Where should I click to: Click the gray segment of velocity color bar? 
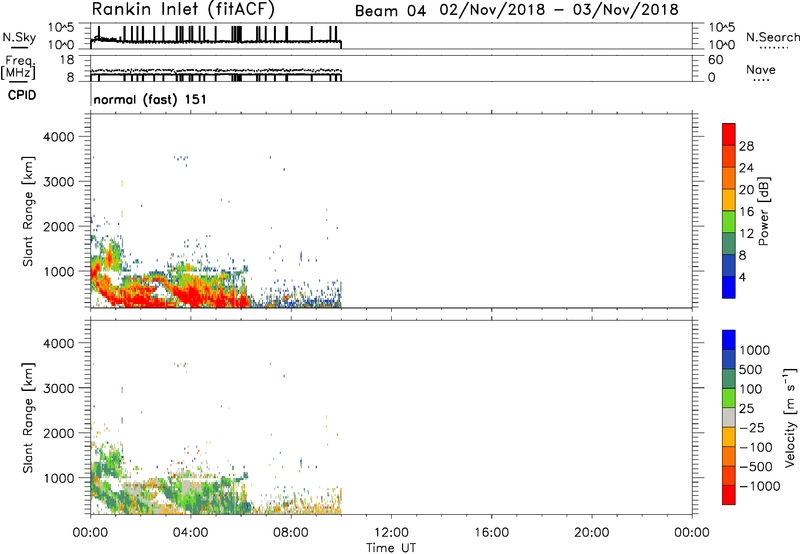729,417
